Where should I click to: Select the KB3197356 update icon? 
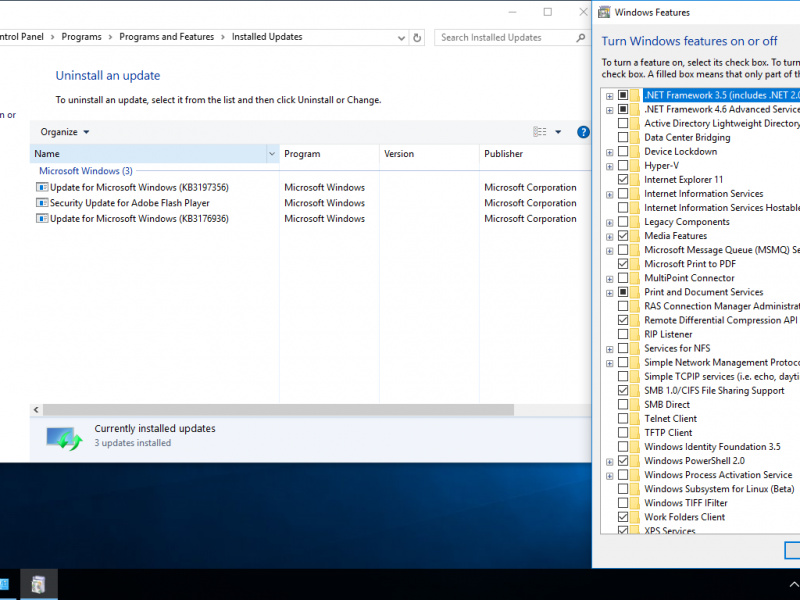coord(42,187)
